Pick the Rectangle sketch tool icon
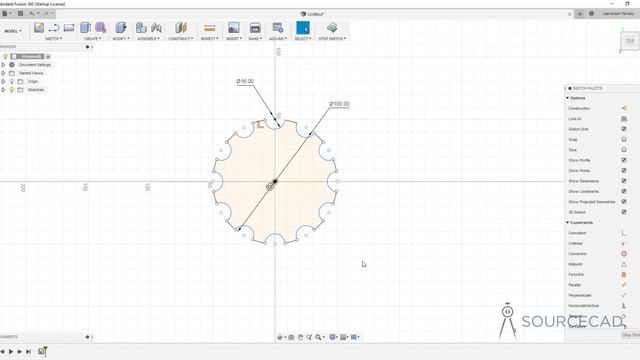Image resolution: width=640 pixels, height=360 pixels. (69, 28)
